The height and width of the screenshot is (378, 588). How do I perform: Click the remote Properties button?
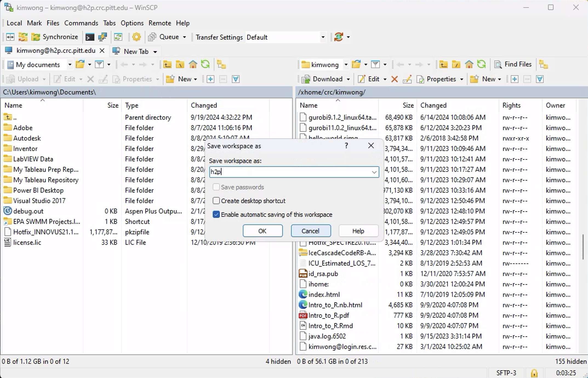[x=436, y=79]
